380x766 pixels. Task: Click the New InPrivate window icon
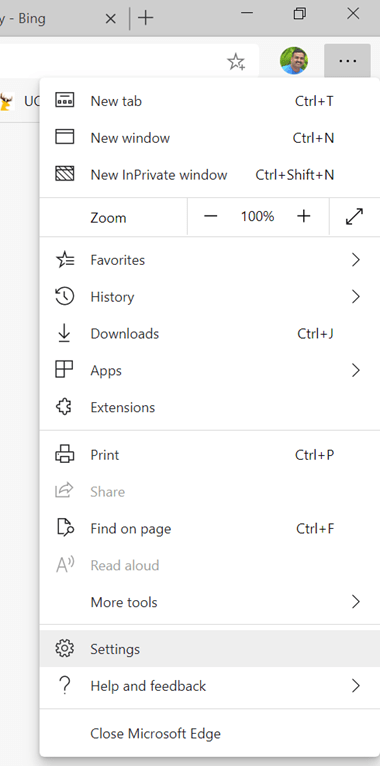point(64,174)
